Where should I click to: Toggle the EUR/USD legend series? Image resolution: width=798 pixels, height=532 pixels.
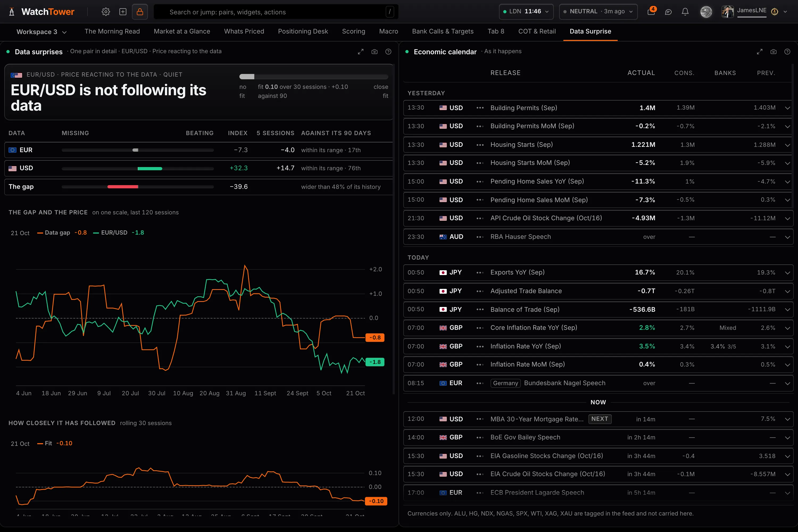coord(118,233)
